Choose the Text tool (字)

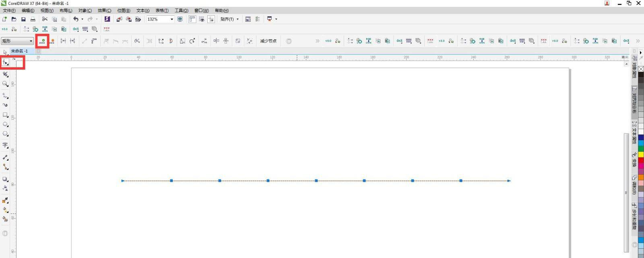click(5, 145)
